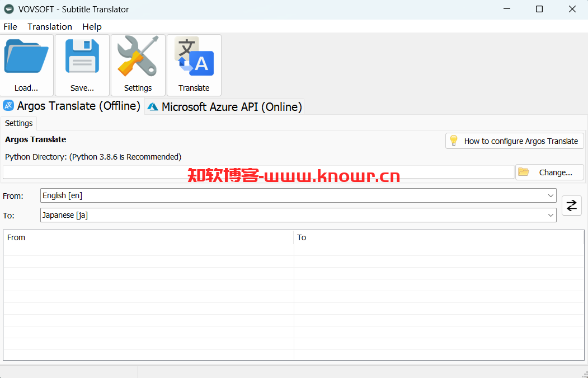Screen dimensions: 588x378
Task: Open the Translation menu
Action: pos(50,27)
